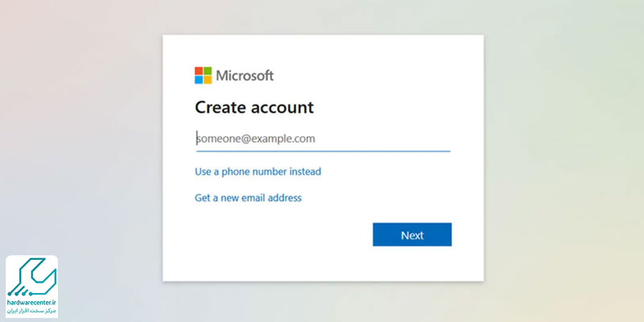Select the 'Create account' heading text
644x322 pixels.
pyautogui.click(x=254, y=108)
